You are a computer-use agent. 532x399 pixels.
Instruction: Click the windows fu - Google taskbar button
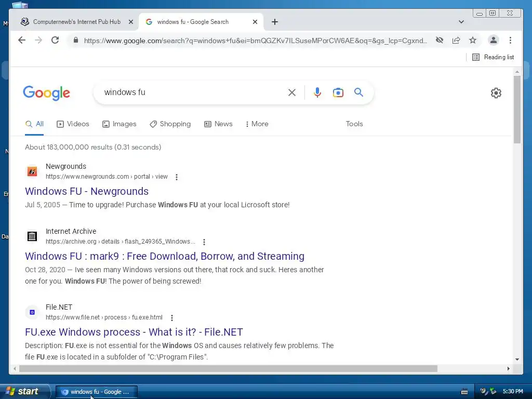pyautogui.click(x=97, y=392)
